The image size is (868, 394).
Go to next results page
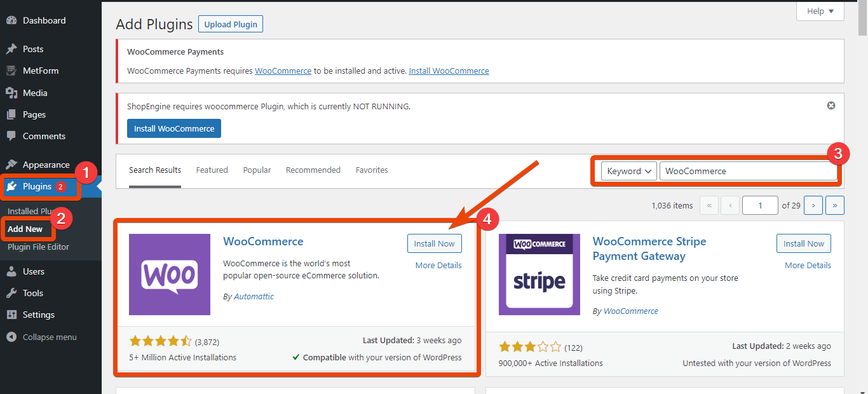pyautogui.click(x=813, y=205)
